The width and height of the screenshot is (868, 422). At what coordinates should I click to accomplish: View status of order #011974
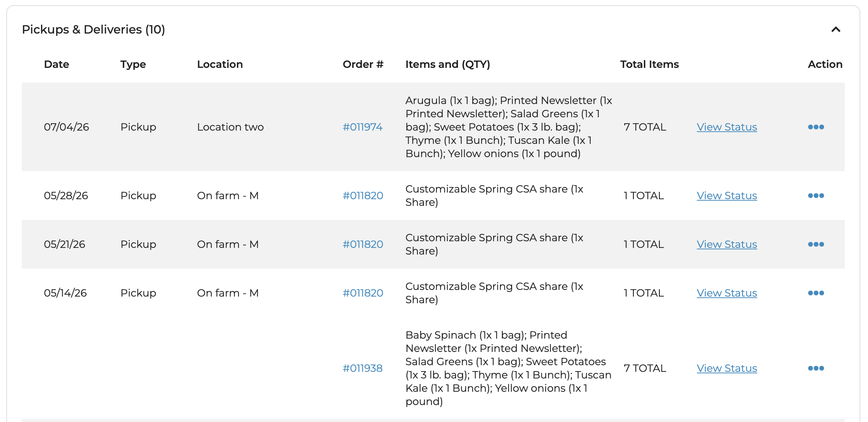tap(727, 127)
